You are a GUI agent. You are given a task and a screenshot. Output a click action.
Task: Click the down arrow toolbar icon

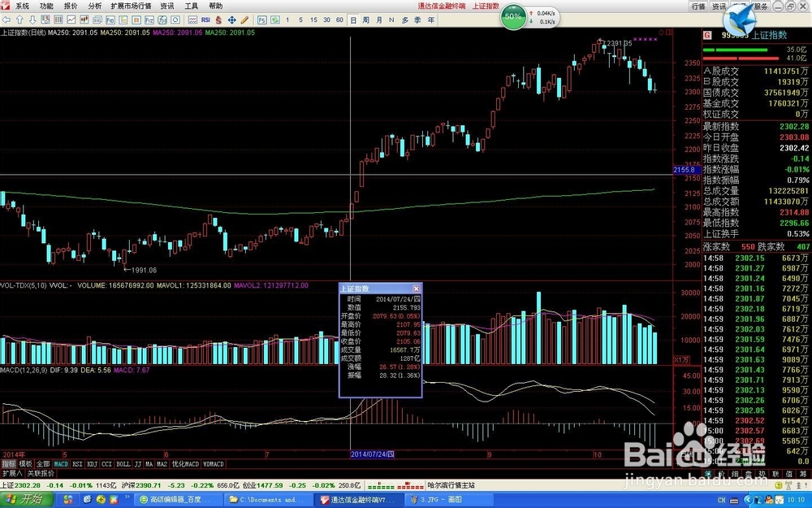click(x=32, y=20)
